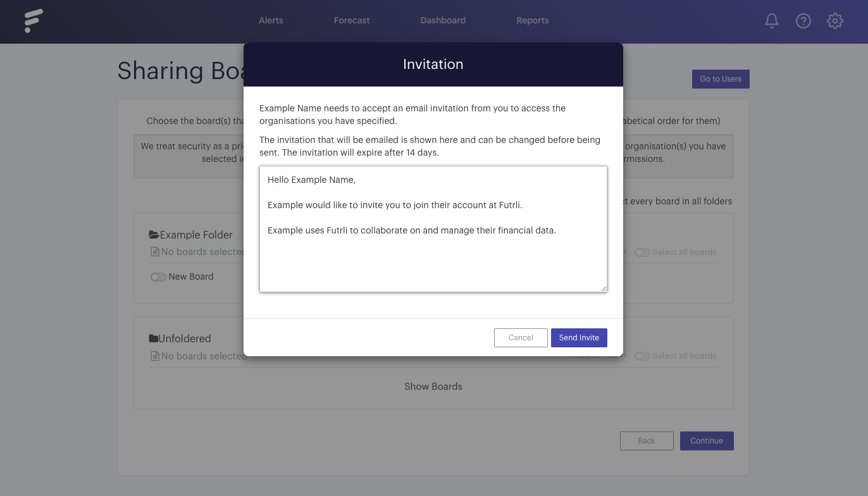Image resolution: width=868 pixels, height=496 pixels.
Task: Open the settings gear icon
Action: (x=835, y=21)
